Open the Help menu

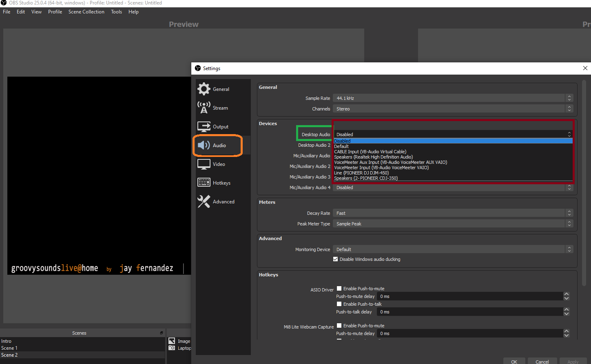click(x=133, y=12)
